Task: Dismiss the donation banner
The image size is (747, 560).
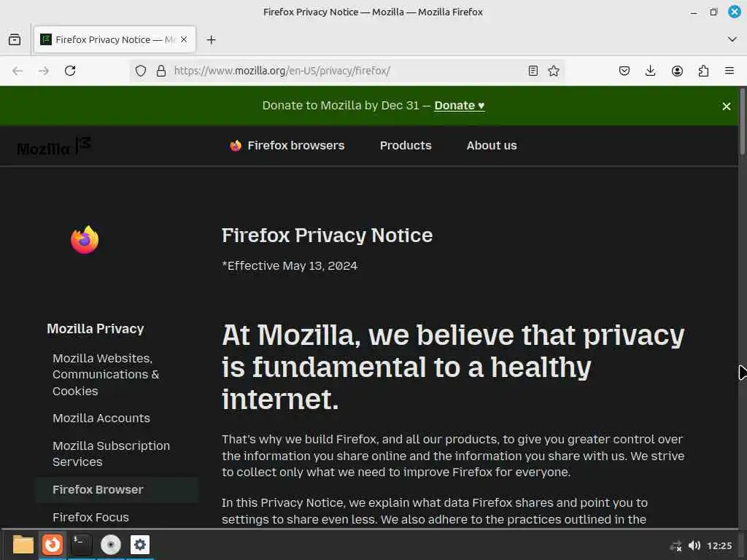Action: click(x=727, y=106)
